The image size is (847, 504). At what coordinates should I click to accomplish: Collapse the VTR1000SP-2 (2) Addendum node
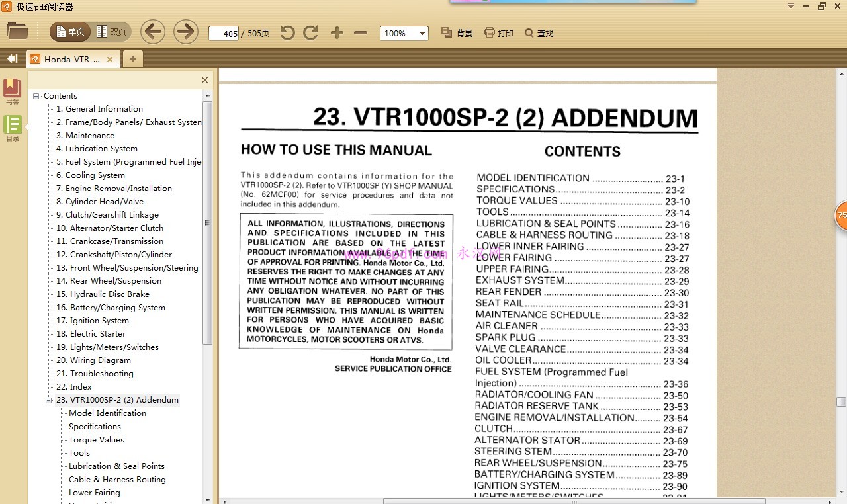[48, 400]
